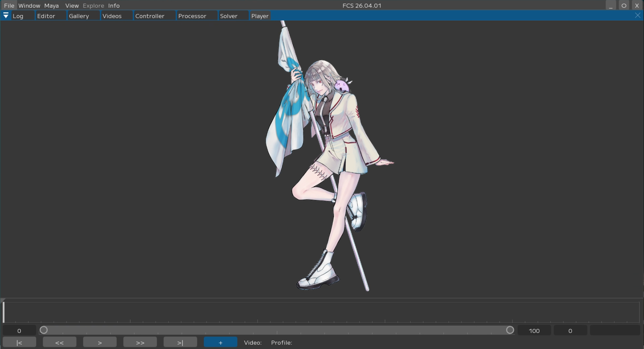Switch to the Gallery tab

(x=79, y=16)
